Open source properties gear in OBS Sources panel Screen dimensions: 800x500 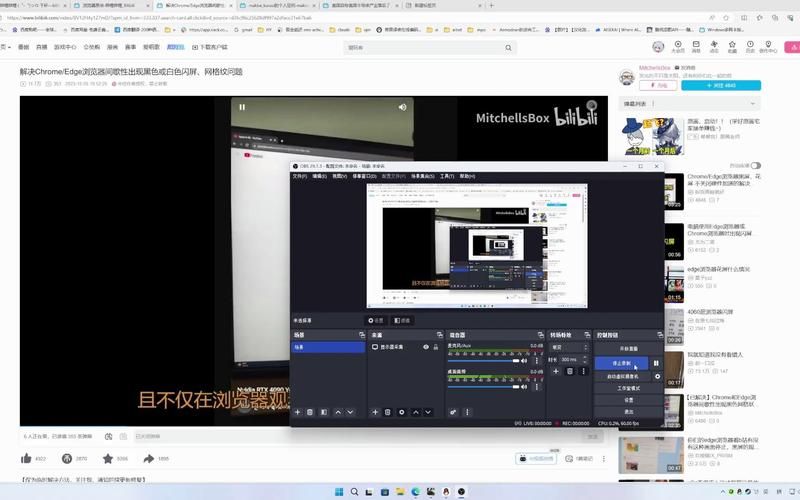point(402,412)
